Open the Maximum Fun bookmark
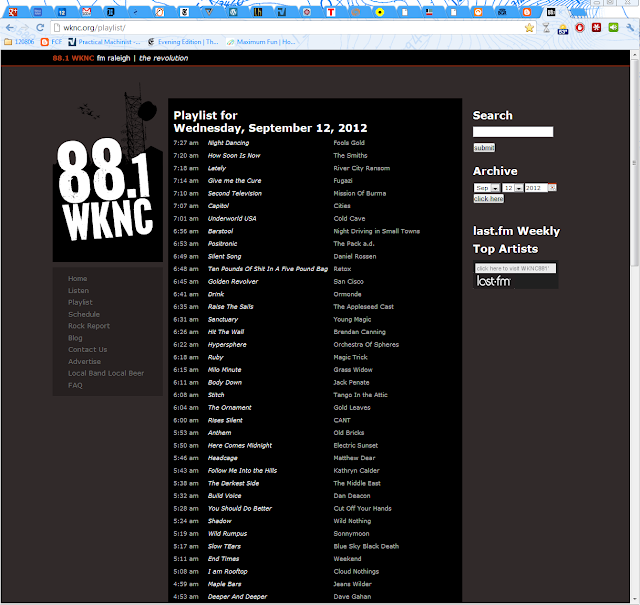Image resolution: width=640 pixels, height=605 pixels. pos(261,42)
